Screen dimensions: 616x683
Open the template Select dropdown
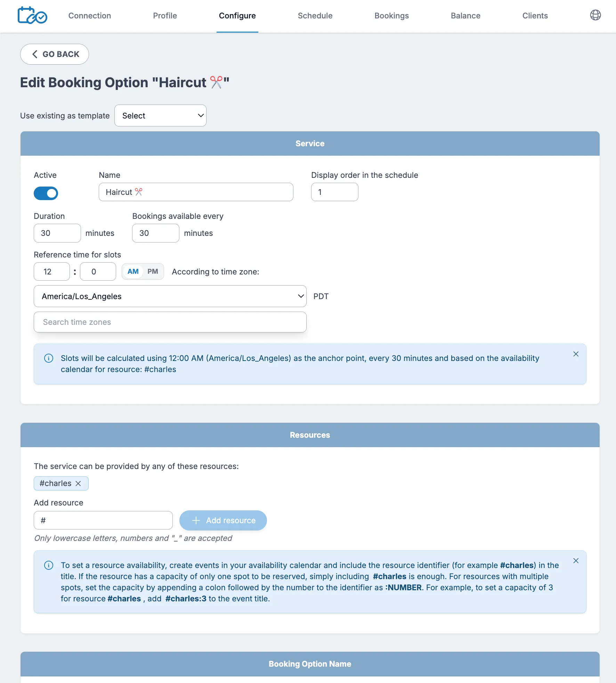click(160, 115)
